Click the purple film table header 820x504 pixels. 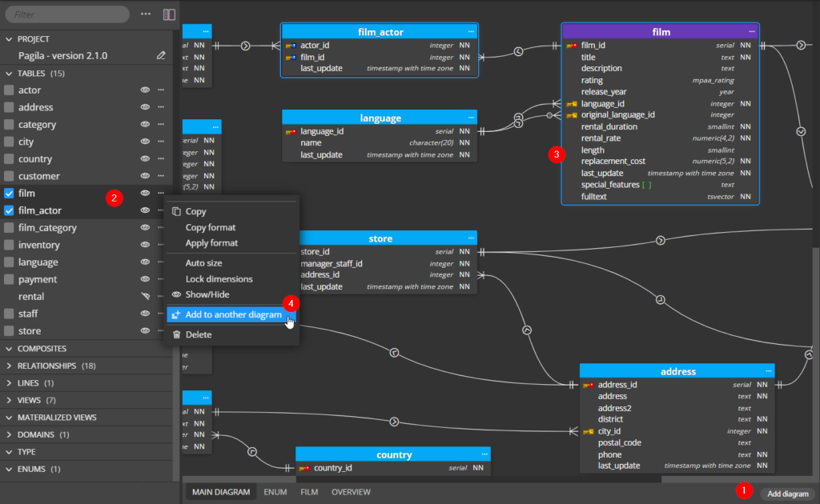(661, 32)
